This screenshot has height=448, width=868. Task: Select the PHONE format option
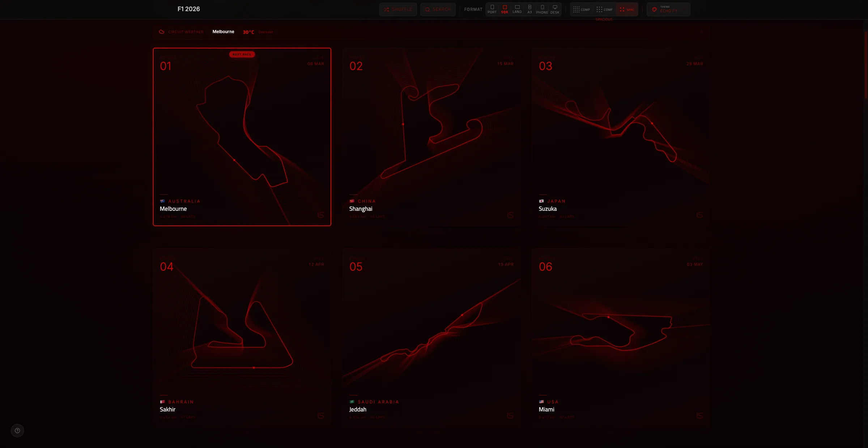click(542, 9)
